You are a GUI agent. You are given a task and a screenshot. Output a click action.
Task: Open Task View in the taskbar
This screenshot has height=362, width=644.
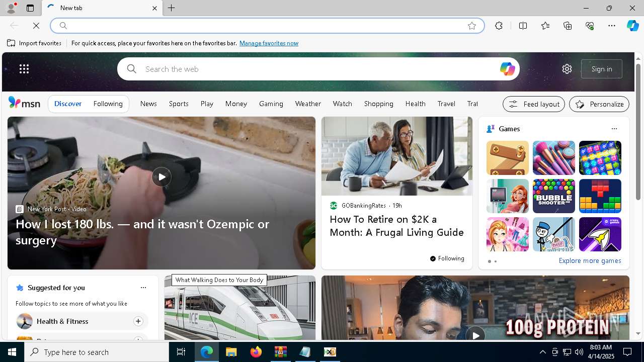coord(181,352)
